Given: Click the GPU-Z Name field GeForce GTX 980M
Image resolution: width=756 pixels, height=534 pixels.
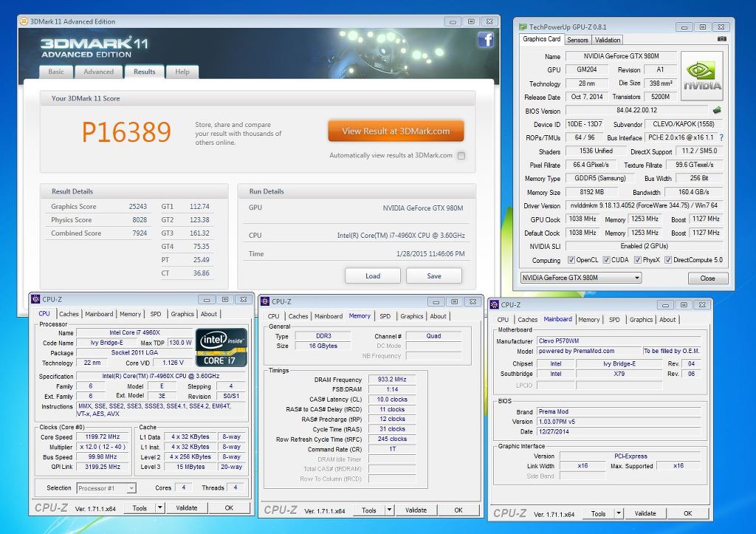Looking at the screenshot, I should coord(621,56).
